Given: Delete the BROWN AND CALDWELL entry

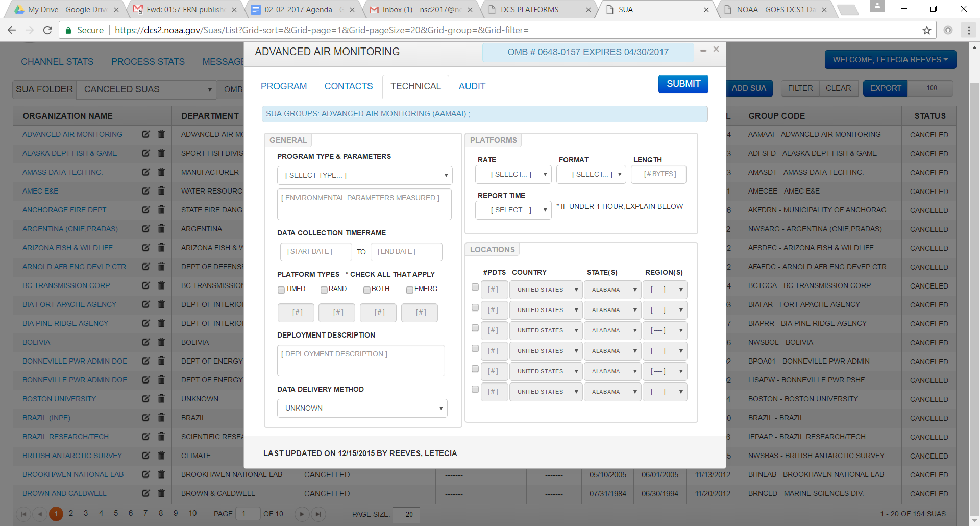Looking at the screenshot, I should [161, 493].
